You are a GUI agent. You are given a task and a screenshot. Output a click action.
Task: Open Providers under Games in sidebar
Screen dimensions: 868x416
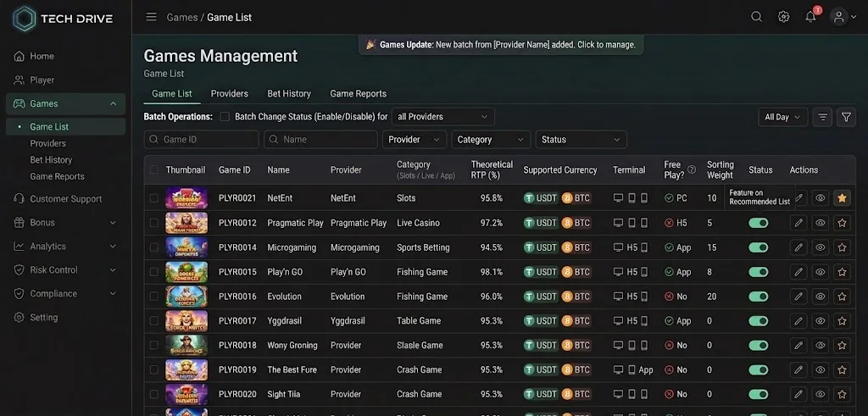click(47, 143)
